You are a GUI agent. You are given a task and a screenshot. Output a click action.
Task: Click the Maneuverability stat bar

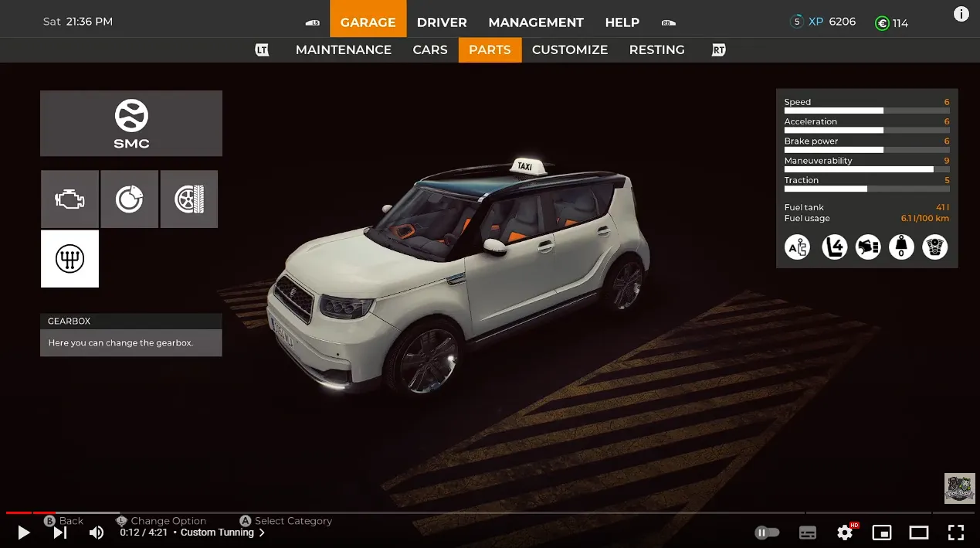coord(866,169)
